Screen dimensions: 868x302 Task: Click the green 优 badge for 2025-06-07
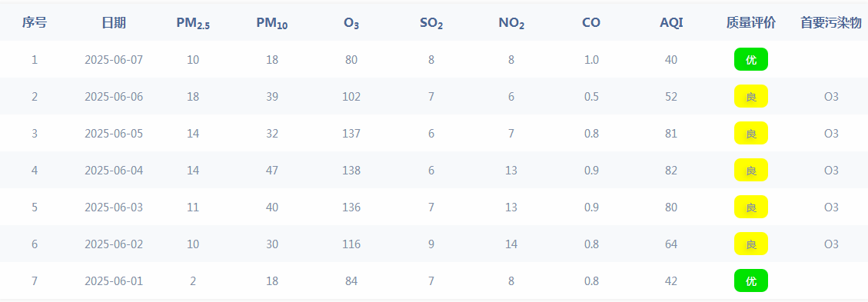(x=750, y=59)
